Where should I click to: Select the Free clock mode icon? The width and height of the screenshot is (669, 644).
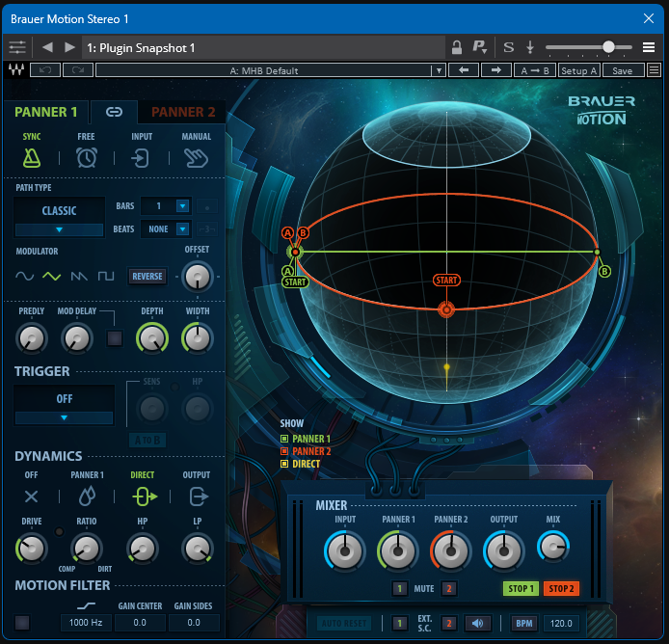point(87,157)
